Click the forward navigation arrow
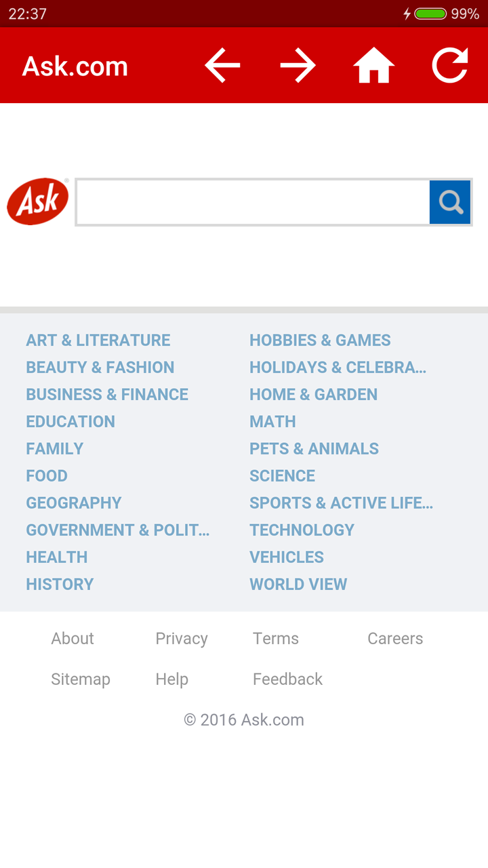Image resolution: width=488 pixels, height=868 pixels. pyautogui.click(x=298, y=65)
